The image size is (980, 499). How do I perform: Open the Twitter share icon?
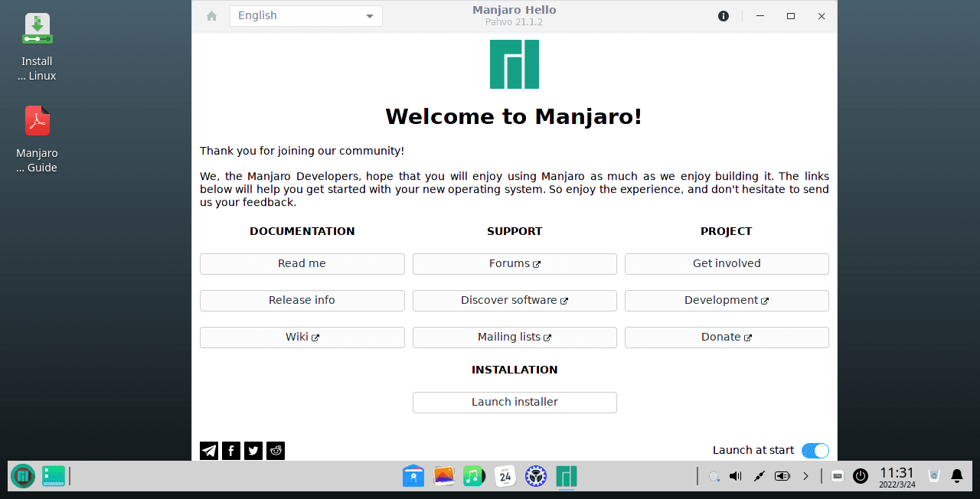click(253, 450)
